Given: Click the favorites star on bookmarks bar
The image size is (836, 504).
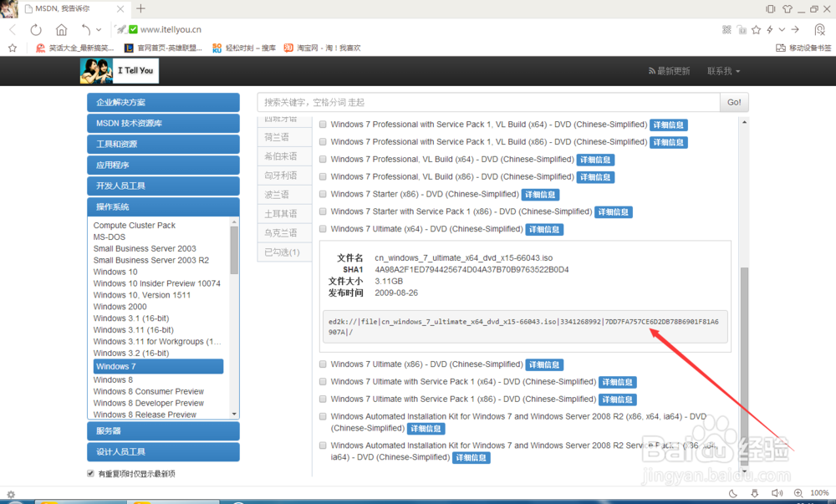Looking at the screenshot, I should [x=13, y=48].
